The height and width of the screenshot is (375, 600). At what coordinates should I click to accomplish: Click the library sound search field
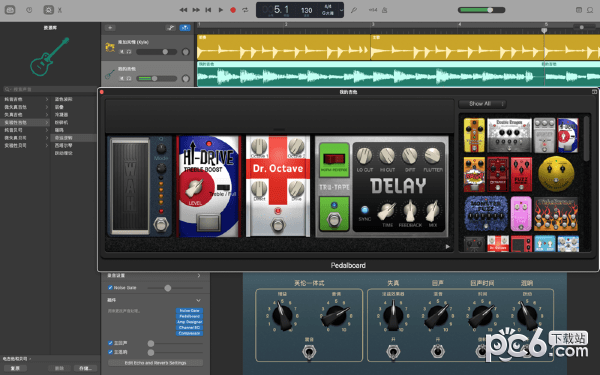click(x=50, y=89)
